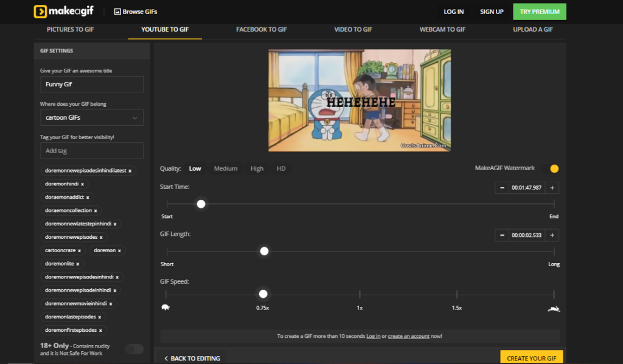Delete the doremonlite tag

pos(77,264)
